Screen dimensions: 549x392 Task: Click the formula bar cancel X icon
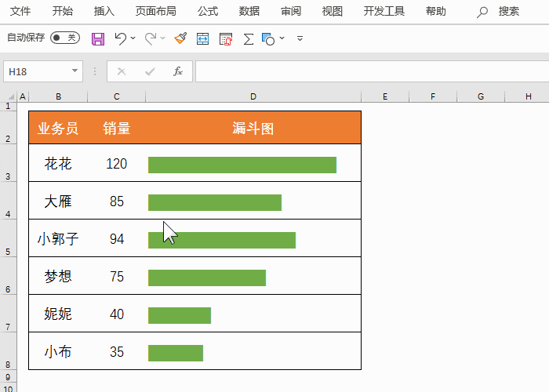(122, 71)
